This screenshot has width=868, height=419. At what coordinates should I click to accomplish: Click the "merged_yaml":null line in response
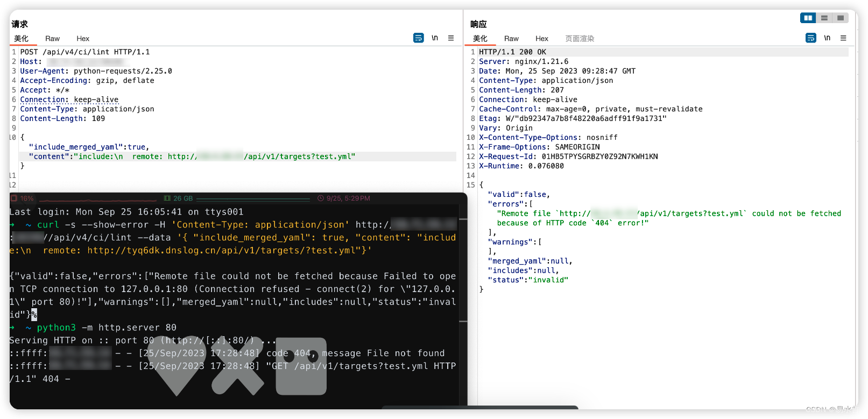(x=530, y=261)
